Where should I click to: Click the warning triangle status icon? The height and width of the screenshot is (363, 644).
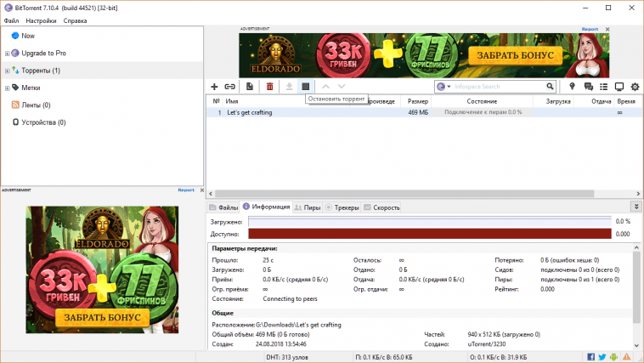627,357
